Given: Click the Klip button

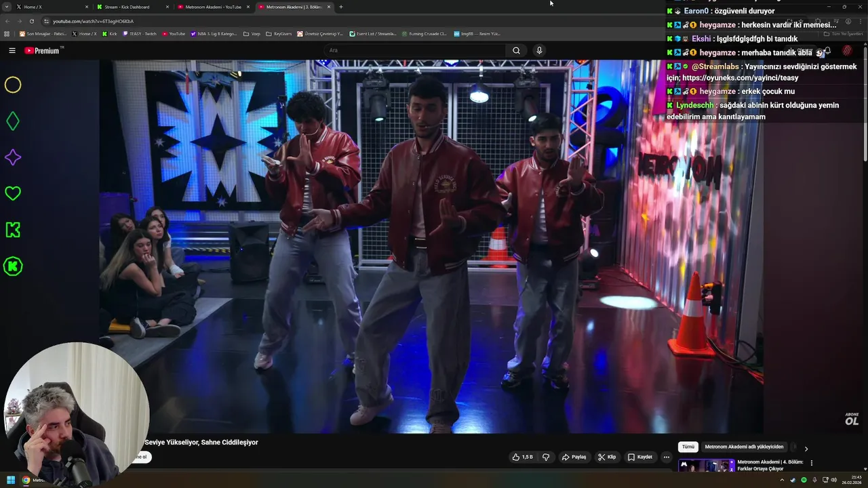Looking at the screenshot, I should [607, 457].
